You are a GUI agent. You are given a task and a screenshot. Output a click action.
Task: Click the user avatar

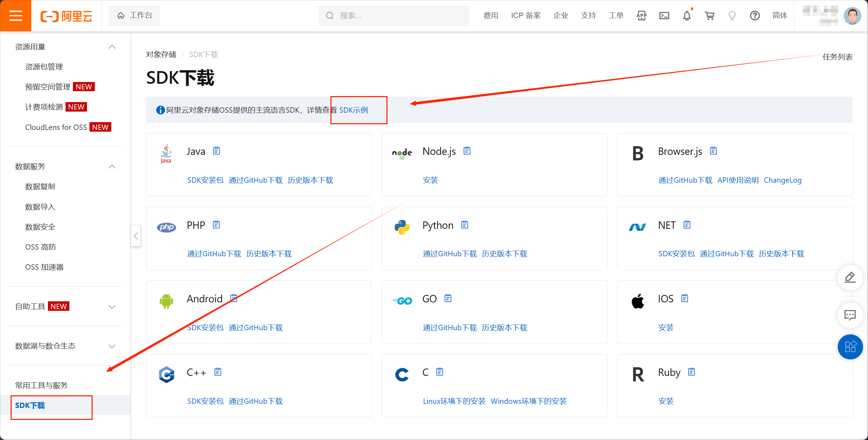point(852,15)
